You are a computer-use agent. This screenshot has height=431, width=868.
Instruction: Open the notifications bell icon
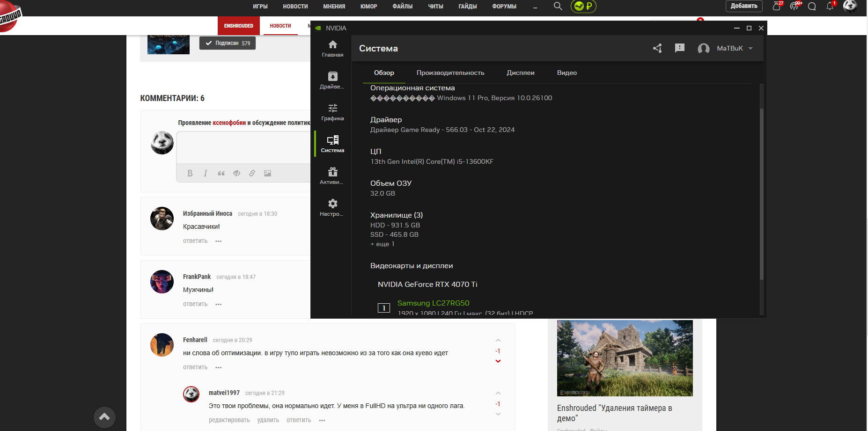pyautogui.click(x=830, y=6)
